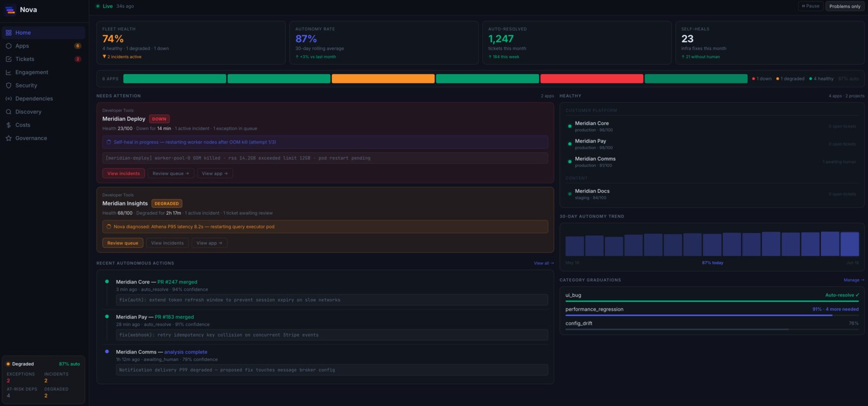Click the Home grid icon in sidebar
This screenshot has width=868, height=406.
pos(9,33)
